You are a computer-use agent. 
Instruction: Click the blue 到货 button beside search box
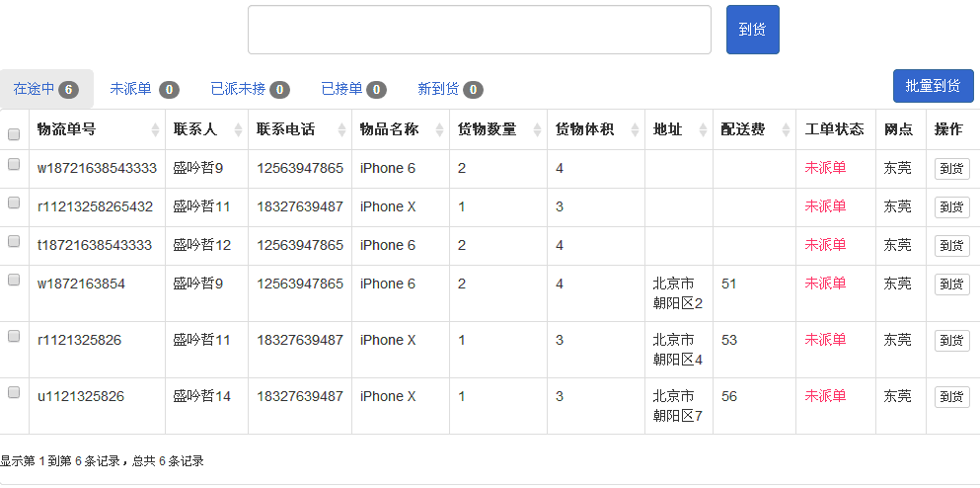click(x=752, y=30)
